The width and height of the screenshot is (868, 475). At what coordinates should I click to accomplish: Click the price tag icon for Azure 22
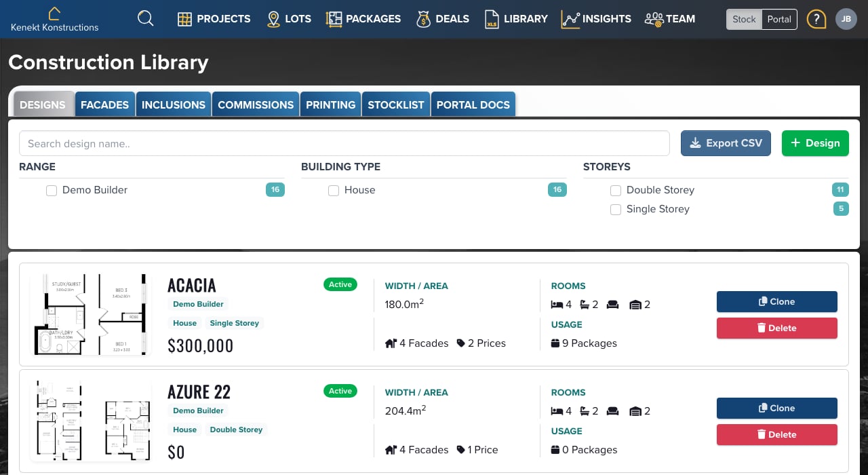(461, 450)
